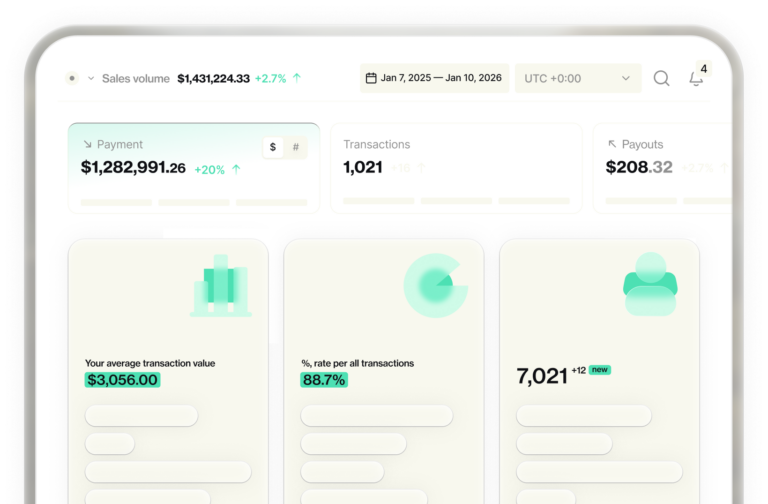Image resolution: width=768 pixels, height=504 pixels.
Task: Click '%, rate per all transactions' label
Action: point(358,363)
